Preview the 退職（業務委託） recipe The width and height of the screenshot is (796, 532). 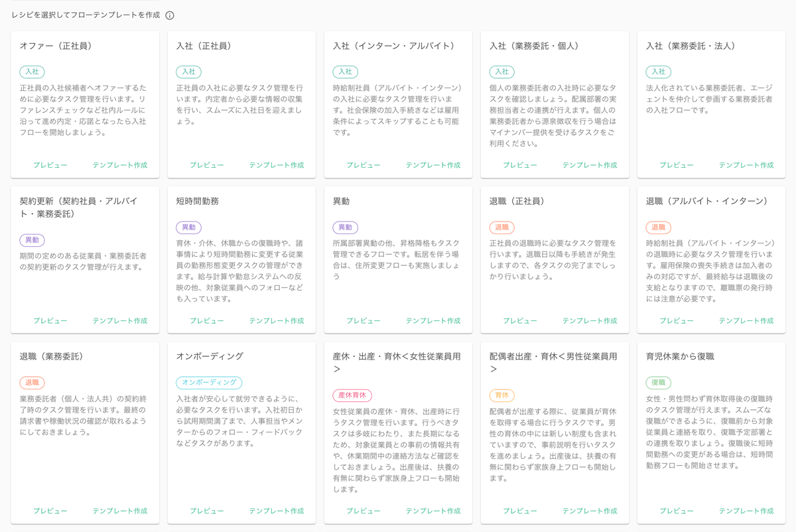[x=50, y=511]
